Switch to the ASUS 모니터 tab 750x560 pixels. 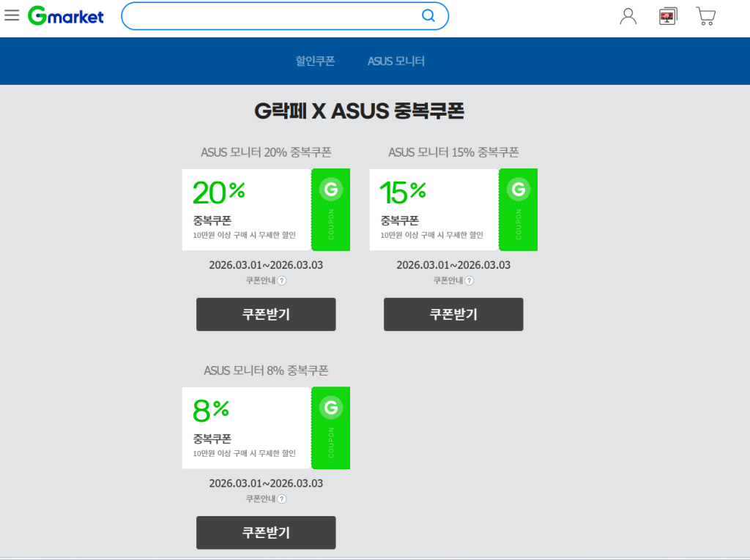coord(396,61)
